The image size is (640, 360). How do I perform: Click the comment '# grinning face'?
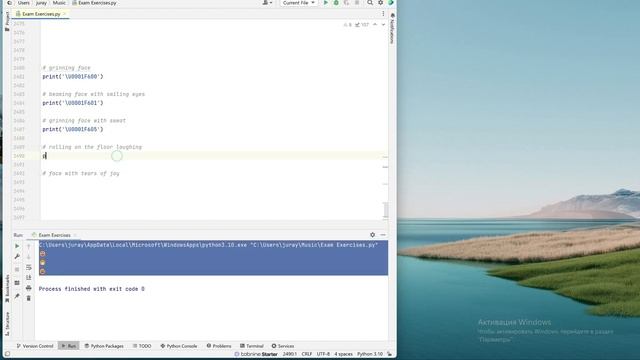[x=67, y=68]
